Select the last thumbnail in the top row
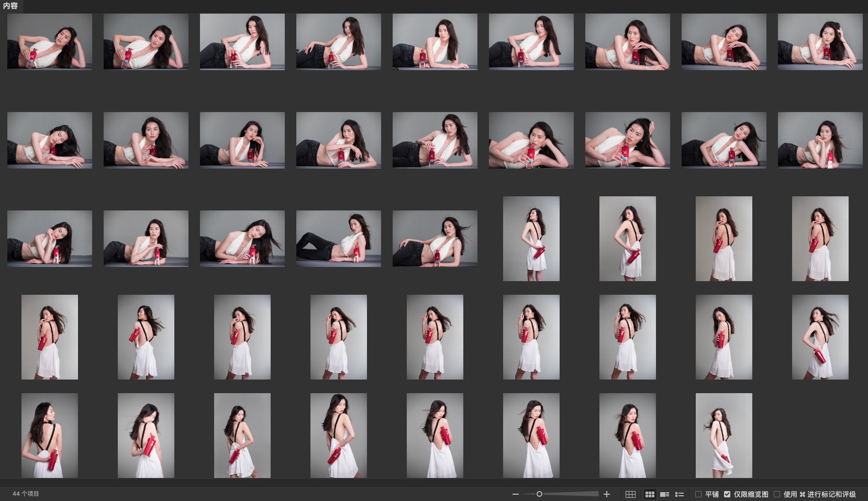Viewport: 868px width, 501px height. (x=820, y=42)
